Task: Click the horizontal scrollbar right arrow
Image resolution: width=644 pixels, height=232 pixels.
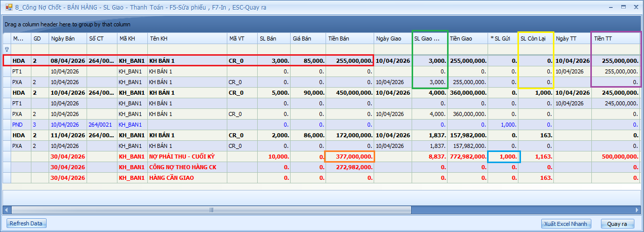Action: pos(636,210)
